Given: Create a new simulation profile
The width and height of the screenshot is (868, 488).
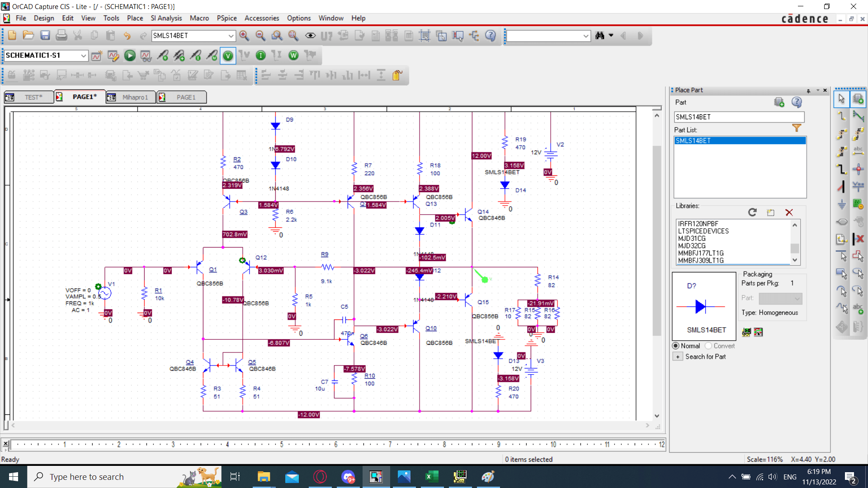Looking at the screenshot, I should [97, 56].
